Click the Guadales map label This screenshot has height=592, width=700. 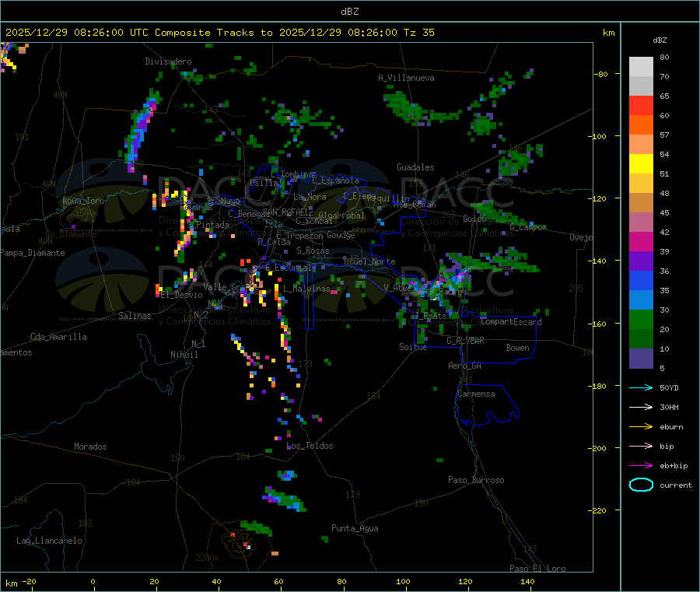[x=415, y=167]
